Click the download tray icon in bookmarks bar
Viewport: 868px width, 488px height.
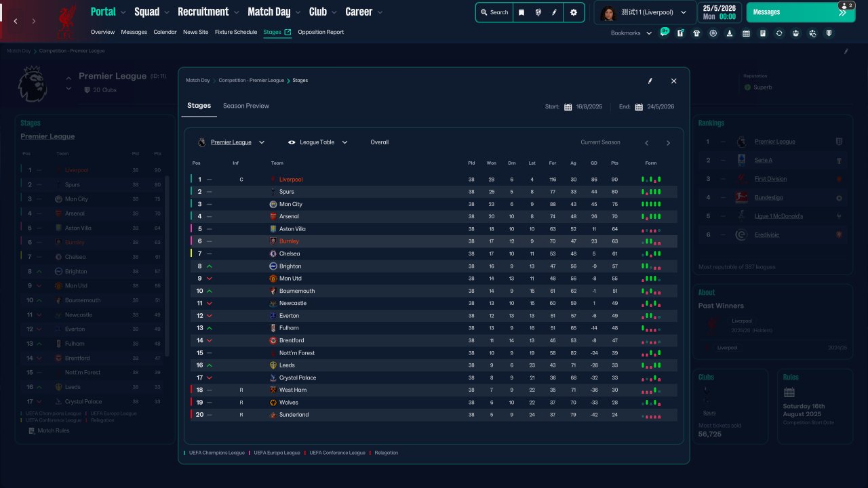pyautogui.click(x=730, y=33)
